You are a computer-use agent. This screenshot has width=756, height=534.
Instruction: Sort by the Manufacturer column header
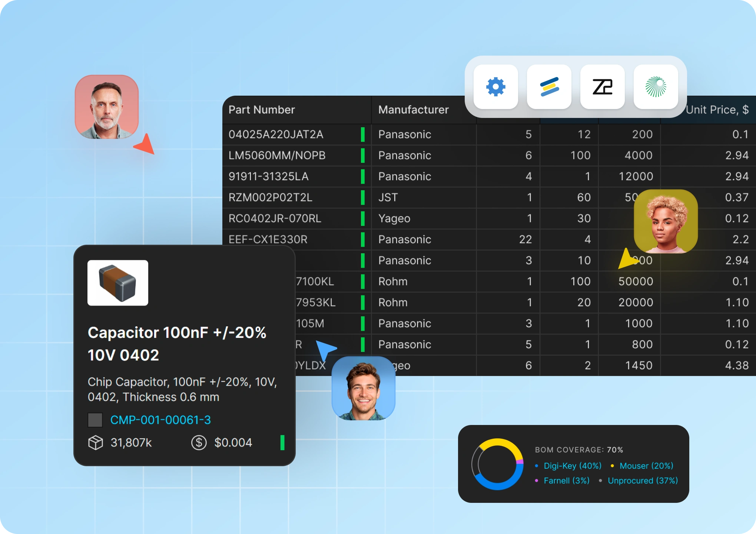click(x=413, y=110)
